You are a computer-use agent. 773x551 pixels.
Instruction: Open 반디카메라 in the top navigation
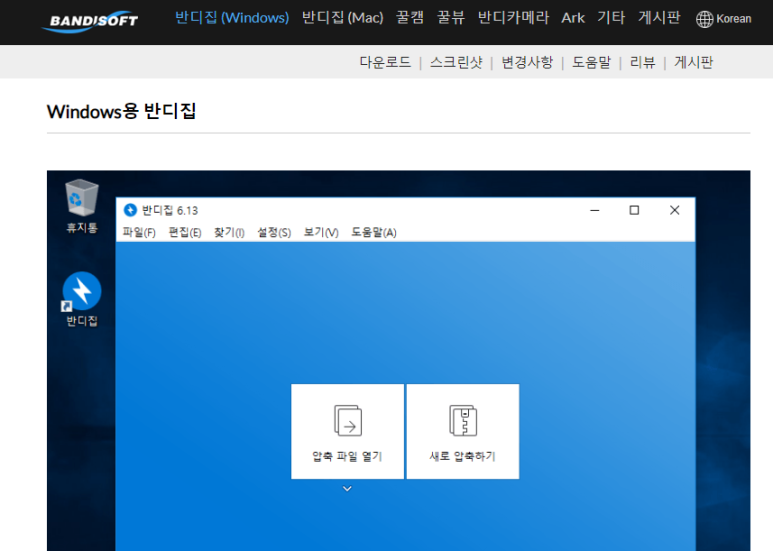pyautogui.click(x=513, y=18)
